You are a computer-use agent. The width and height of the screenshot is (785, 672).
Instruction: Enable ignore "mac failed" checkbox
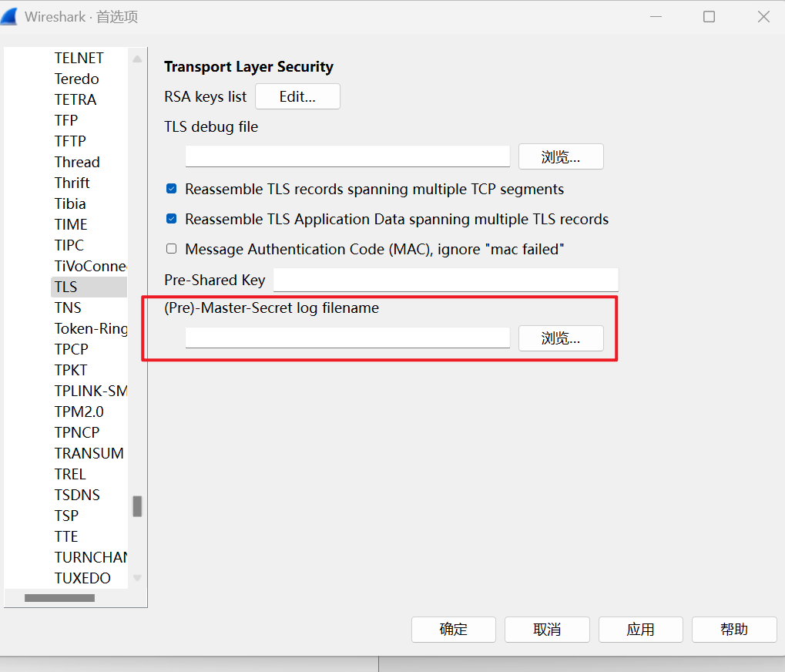172,249
